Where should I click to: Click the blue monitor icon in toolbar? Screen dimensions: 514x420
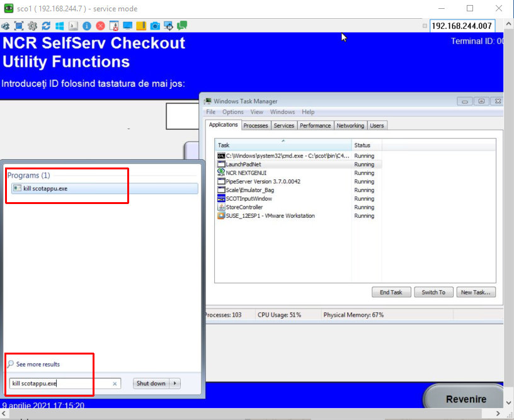(x=127, y=26)
